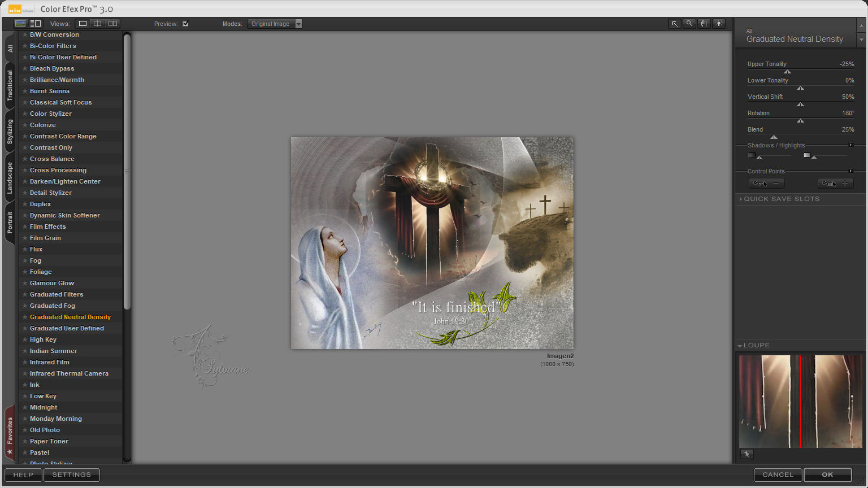
Task: Mark Bleach Bypass as favorite
Action: [x=25, y=68]
